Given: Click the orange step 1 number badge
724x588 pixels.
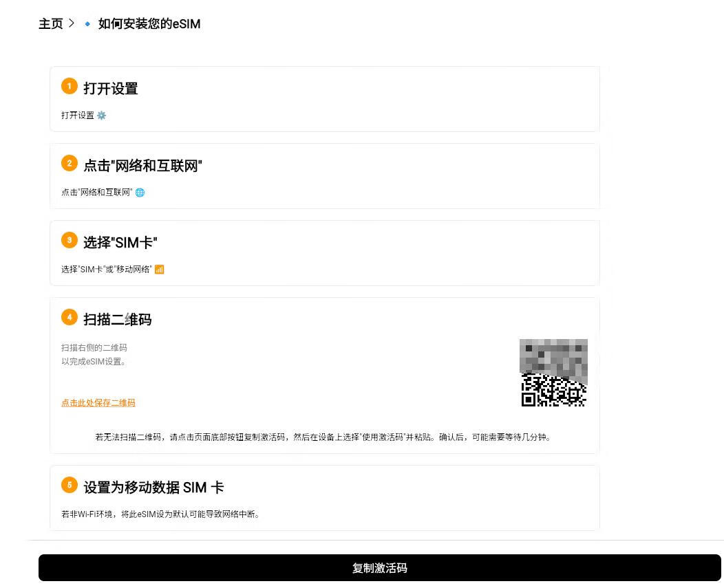Looking at the screenshot, I should point(69,86).
